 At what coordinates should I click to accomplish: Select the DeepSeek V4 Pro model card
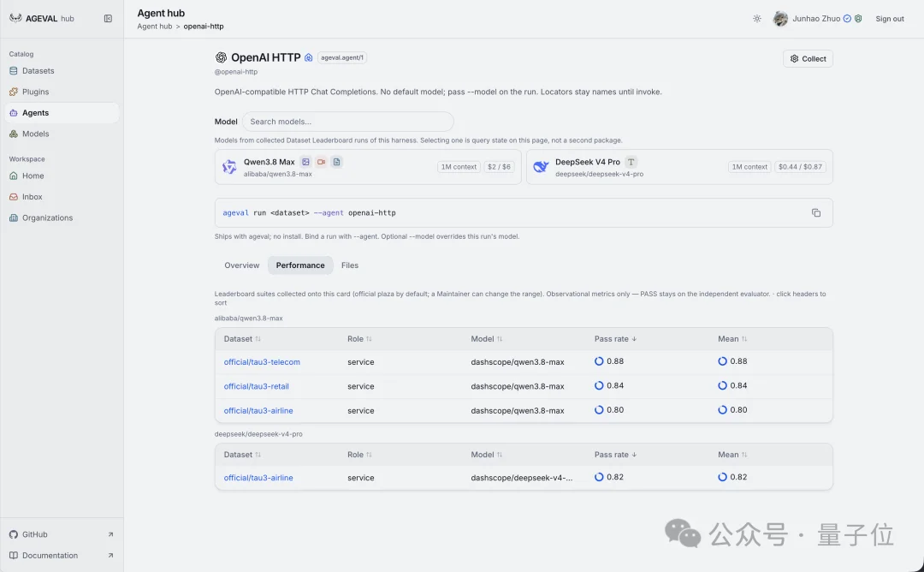(x=679, y=167)
